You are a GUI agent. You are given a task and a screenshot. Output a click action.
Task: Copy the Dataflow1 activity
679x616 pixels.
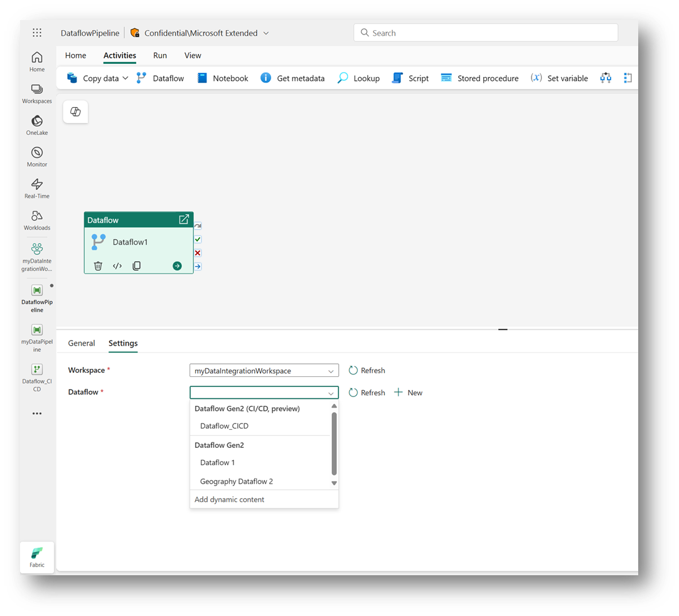pos(136,266)
